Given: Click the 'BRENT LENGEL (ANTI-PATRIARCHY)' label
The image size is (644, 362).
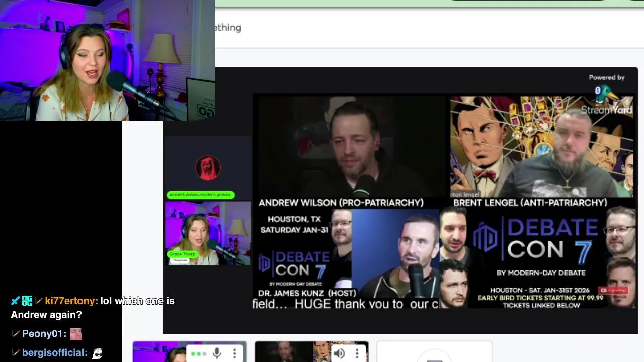Looking at the screenshot, I should coord(530,203).
